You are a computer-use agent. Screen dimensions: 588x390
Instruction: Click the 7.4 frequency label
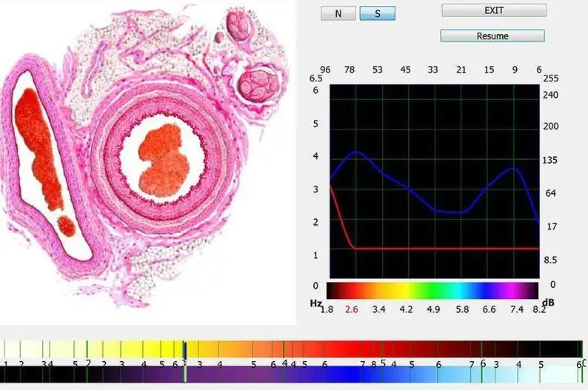516,309
